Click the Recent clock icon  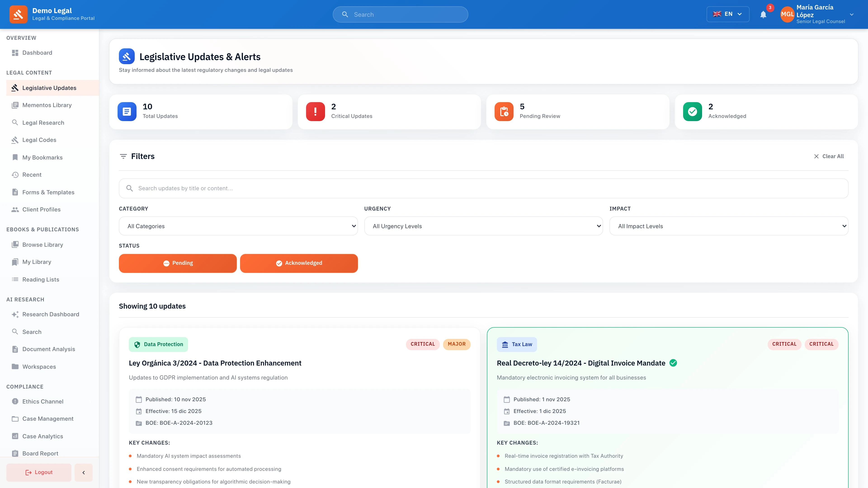point(15,174)
